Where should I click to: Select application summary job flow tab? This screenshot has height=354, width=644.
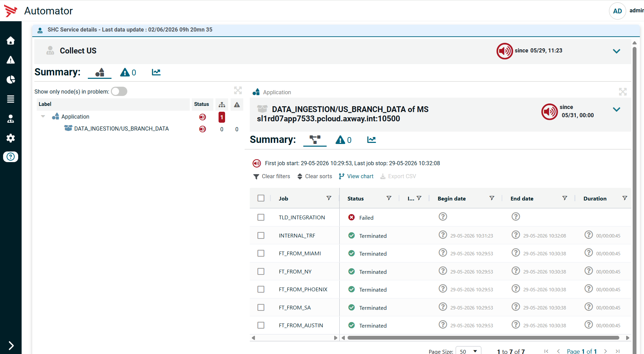click(315, 140)
